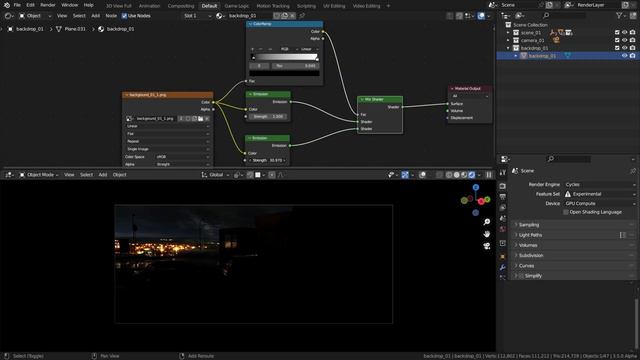Open the View Layer properties tab icon
640x360 pixels.
[x=502, y=208]
